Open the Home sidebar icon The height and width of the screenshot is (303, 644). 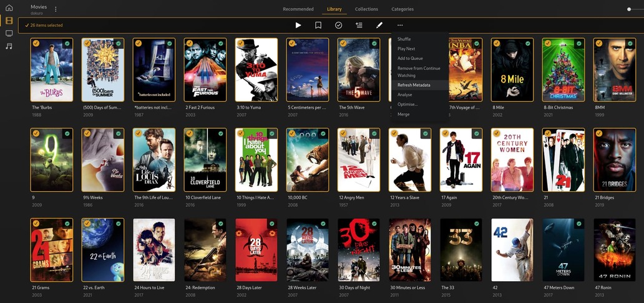(9, 7)
